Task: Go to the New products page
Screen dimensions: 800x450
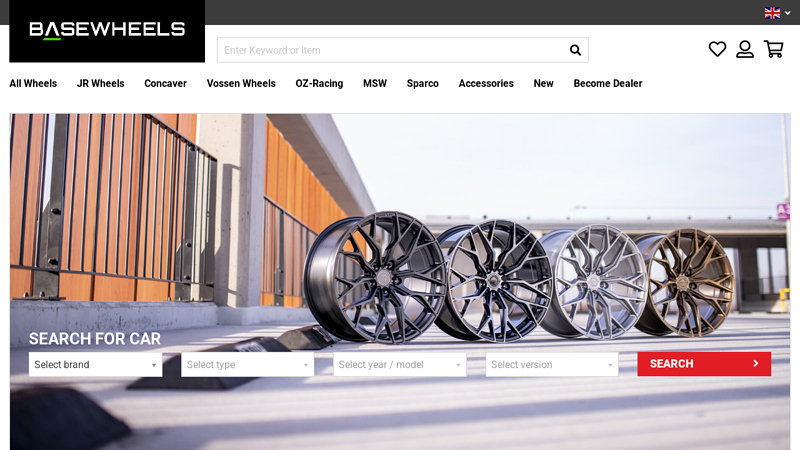Action: 543,83
